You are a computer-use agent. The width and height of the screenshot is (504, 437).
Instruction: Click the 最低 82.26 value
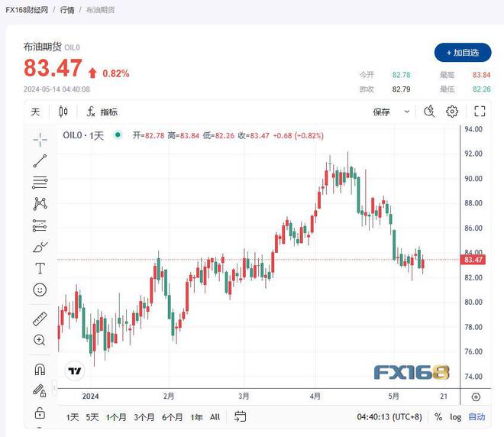coord(482,89)
